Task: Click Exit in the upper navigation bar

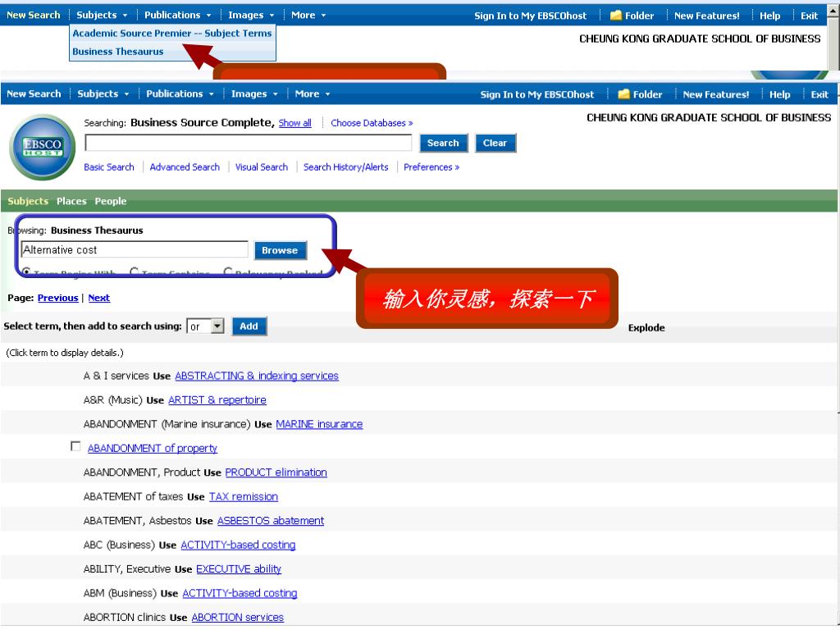Action: pyautogui.click(x=809, y=16)
